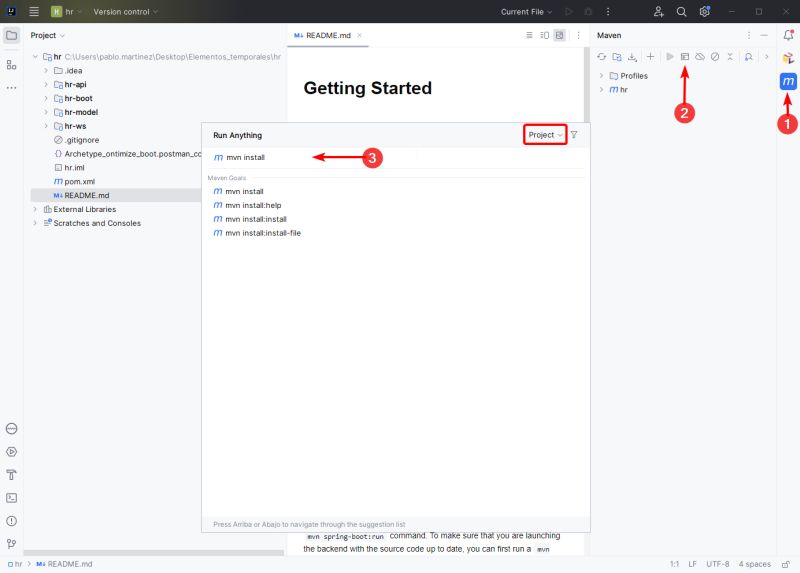The height and width of the screenshot is (573, 800).
Task: Hide the Maven tool window
Action: click(764, 35)
